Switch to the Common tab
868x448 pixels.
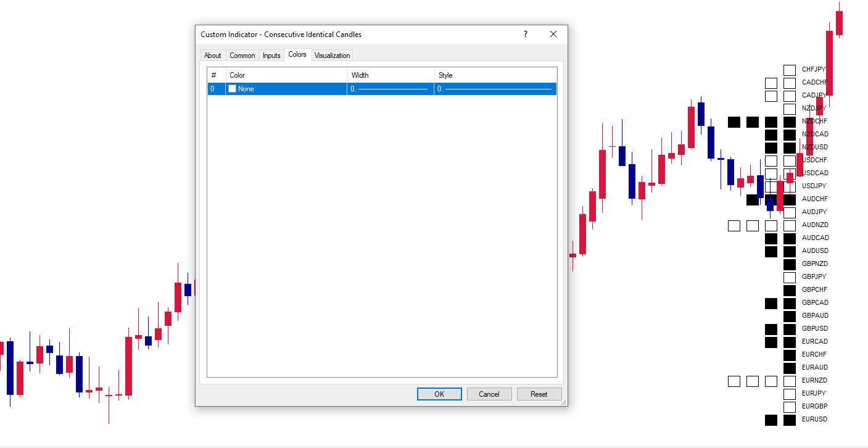tap(242, 56)
